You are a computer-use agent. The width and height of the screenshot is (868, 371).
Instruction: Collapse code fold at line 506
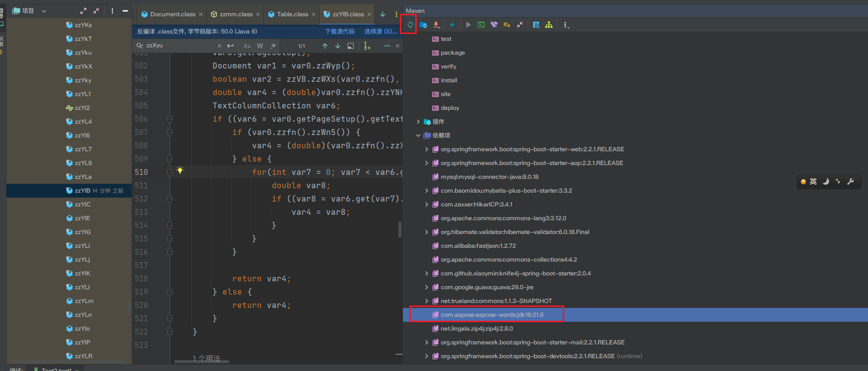tap(170, 119)
